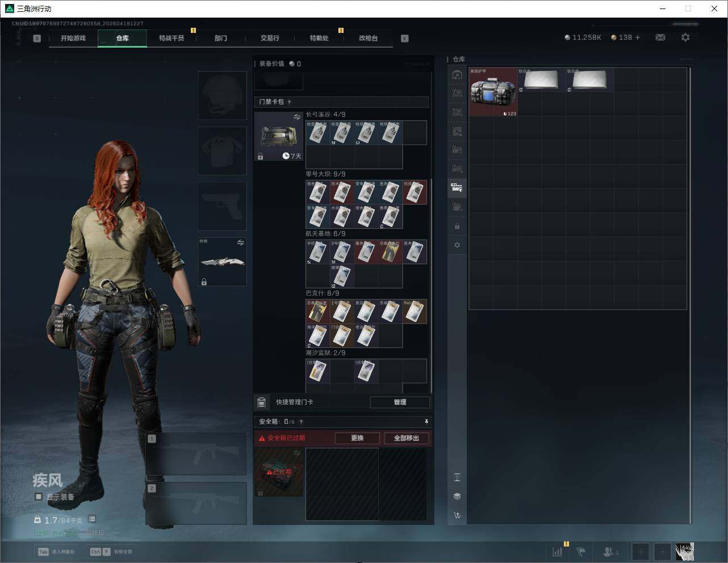Select the expired safe box thumbnail
The width and height of the screenshot is (728, 563).
coord(279,472)
